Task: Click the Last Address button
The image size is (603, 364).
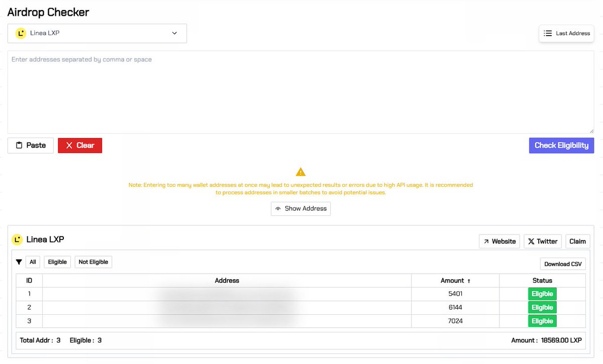Action: [566, 33]
